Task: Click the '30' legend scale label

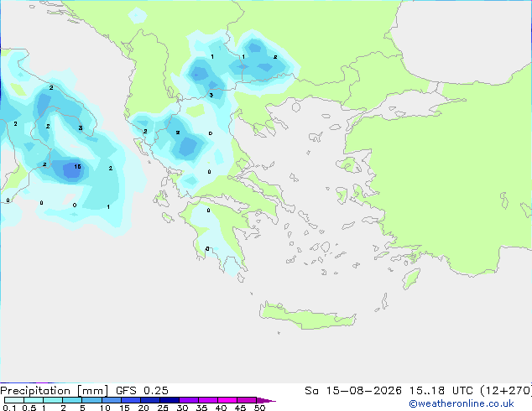Action: (x=182, y=408)
